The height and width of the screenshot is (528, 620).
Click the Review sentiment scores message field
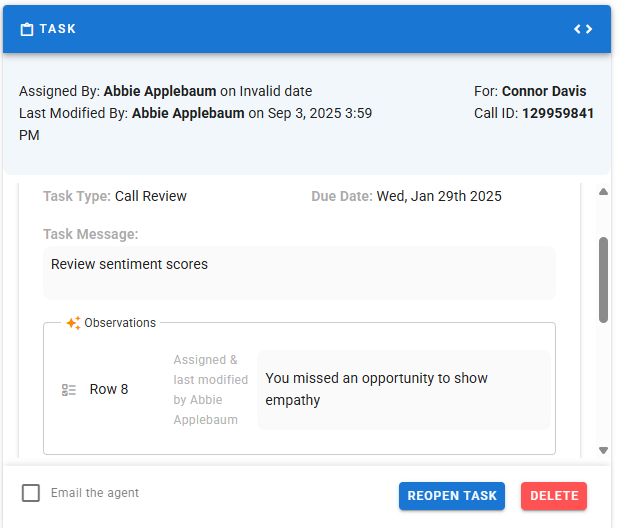point(298,273)
